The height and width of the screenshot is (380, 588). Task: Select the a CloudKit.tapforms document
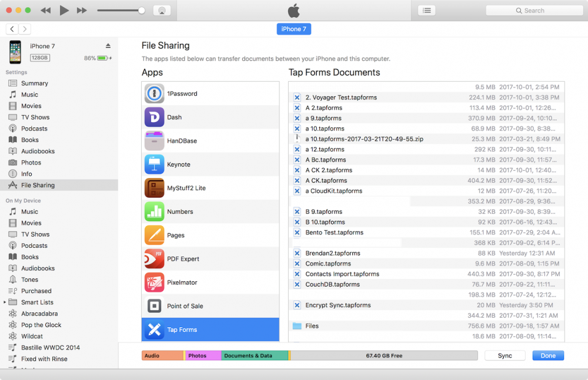[x=426, y=191]
